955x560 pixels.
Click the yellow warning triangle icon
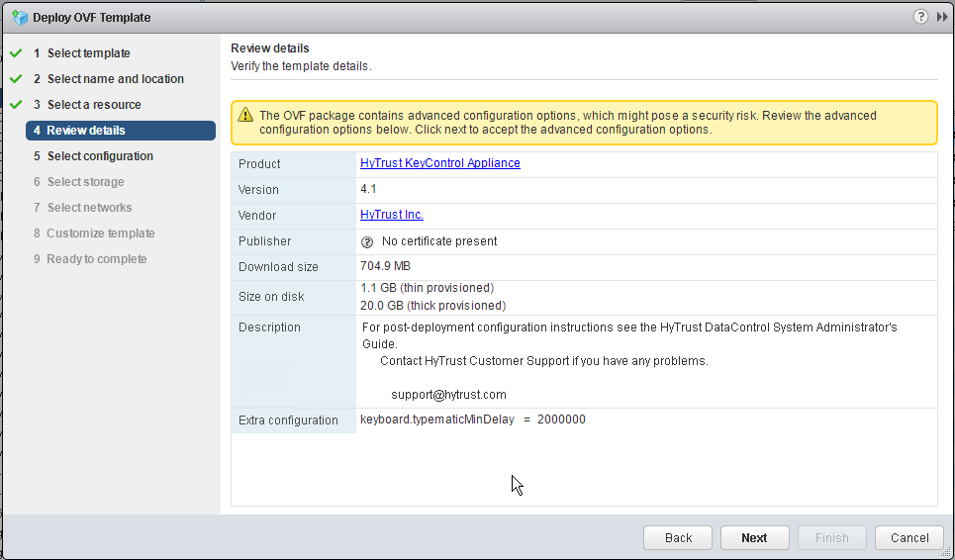(x=244, y=116)
